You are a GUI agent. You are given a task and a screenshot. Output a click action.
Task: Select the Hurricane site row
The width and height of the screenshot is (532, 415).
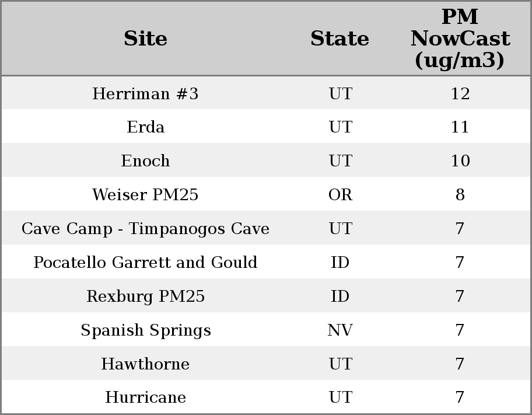(x=145, y=397)
